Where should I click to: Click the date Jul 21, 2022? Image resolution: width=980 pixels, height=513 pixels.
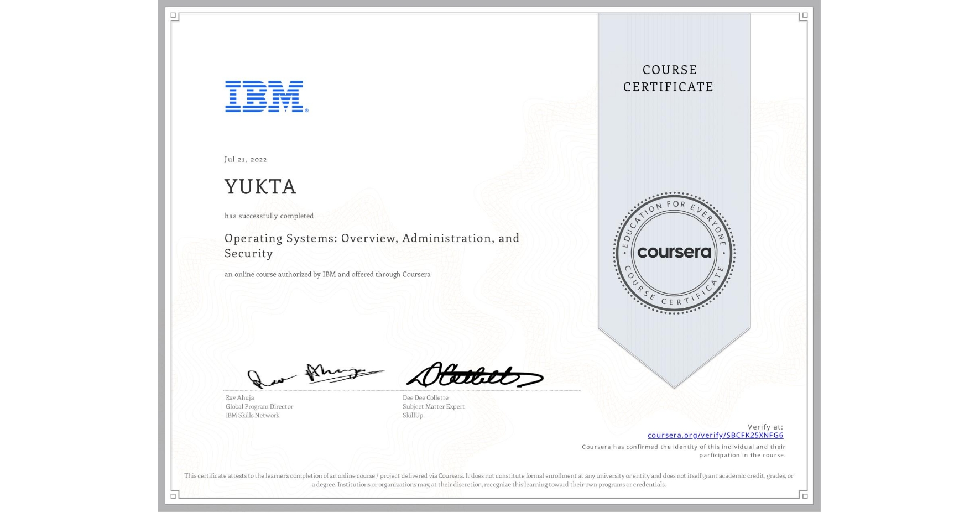pyautogui.click(x=245, y=159)
